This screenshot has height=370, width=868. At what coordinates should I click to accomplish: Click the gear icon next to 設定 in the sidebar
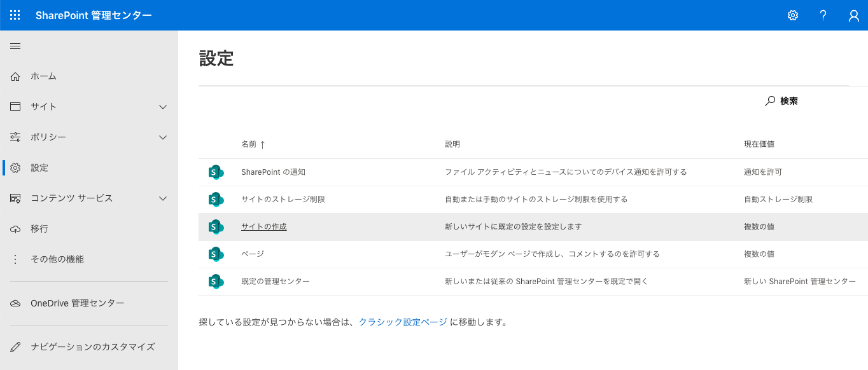[16, 168]
